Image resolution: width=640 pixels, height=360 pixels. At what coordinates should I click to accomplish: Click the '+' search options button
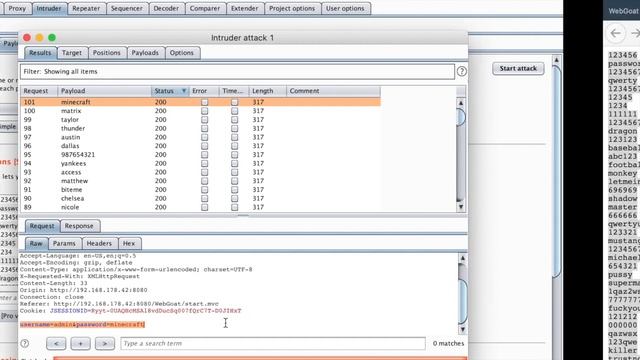pos(80,344)
